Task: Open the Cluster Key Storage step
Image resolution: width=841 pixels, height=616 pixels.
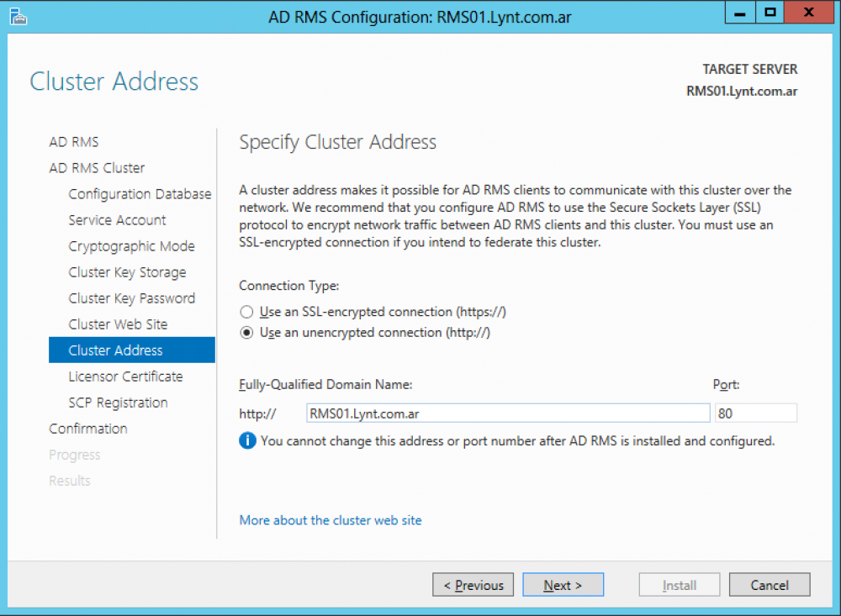Action: point(127,272)
